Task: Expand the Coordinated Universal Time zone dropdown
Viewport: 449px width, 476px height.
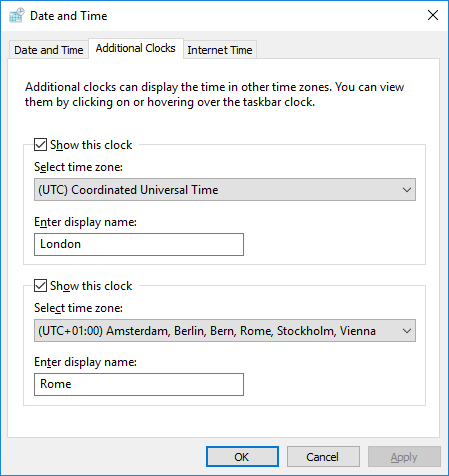Action: click(x=225, y=190)
